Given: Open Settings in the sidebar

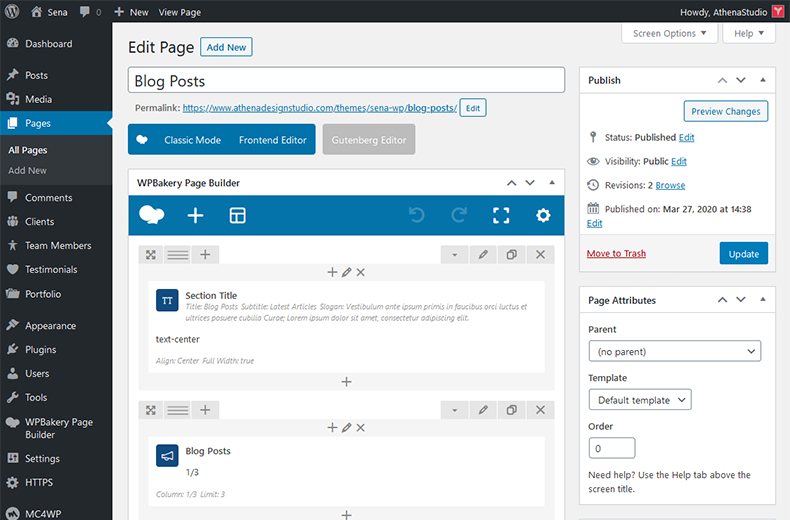Looking at the screenshot, I should [42, 459].
